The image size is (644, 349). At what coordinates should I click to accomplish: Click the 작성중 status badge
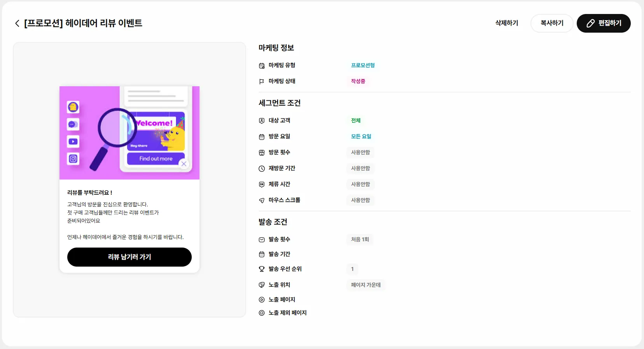click(x=358, y=81)
